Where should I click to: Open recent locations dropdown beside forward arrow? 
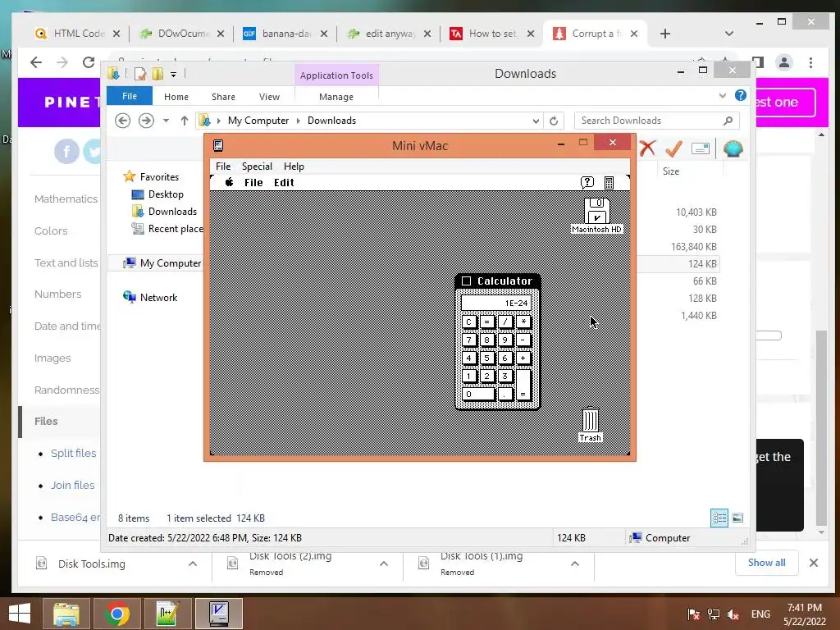pos(166,121)
